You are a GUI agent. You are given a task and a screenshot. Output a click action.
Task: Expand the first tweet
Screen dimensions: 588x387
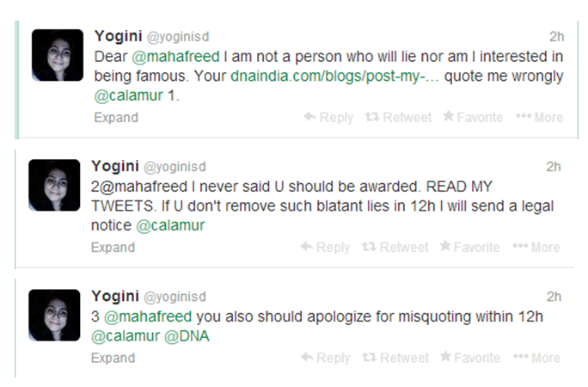pyautogui.click(x=116, y=118)
